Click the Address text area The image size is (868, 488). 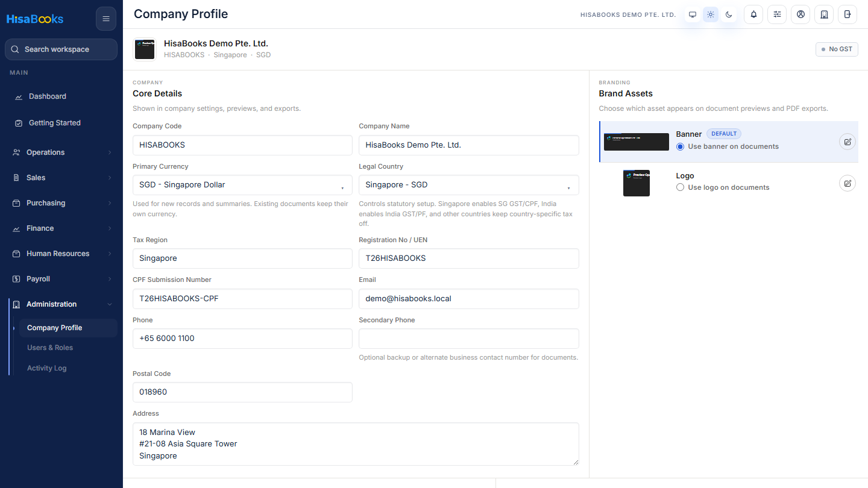pyautogui.click(x=356, y=444)
